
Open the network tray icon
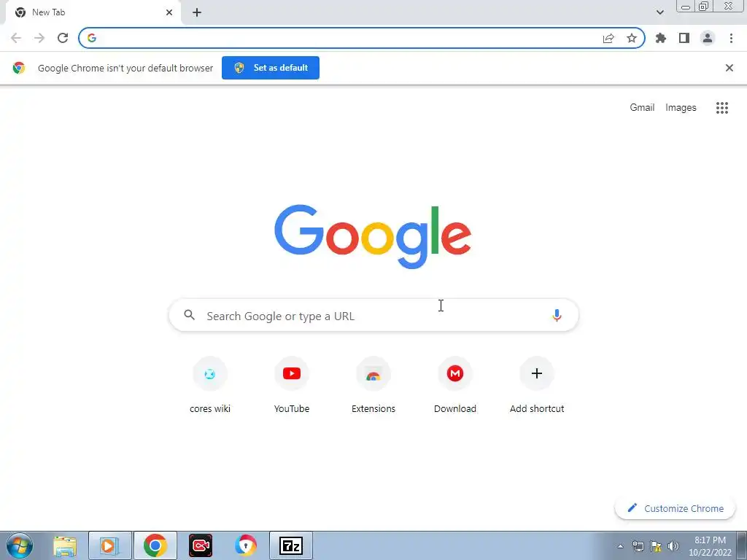(638, 546)
